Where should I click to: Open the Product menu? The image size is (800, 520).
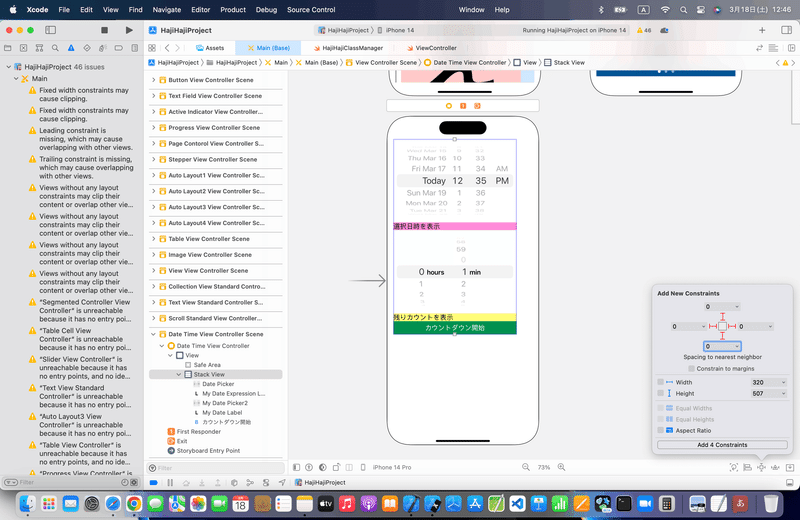(233, 10)
